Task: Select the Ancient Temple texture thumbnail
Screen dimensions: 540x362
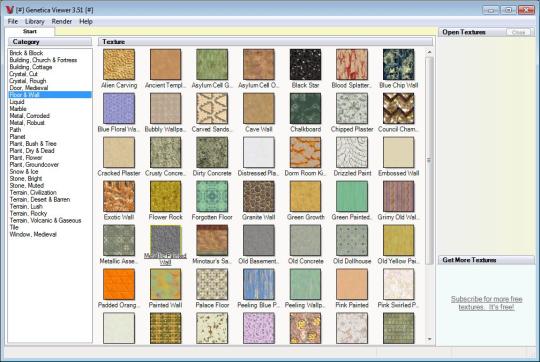Action: (165, 64)
